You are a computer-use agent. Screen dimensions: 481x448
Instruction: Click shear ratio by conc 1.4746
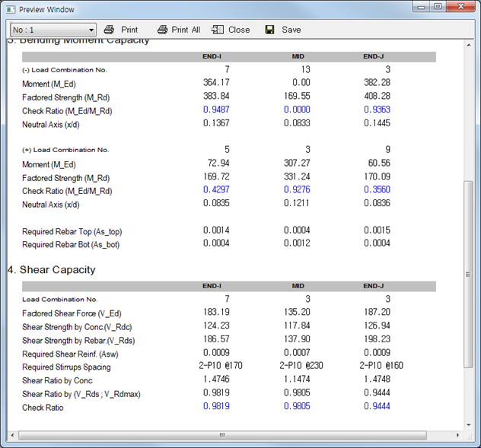pyautogui.click(x=216, y=379)
